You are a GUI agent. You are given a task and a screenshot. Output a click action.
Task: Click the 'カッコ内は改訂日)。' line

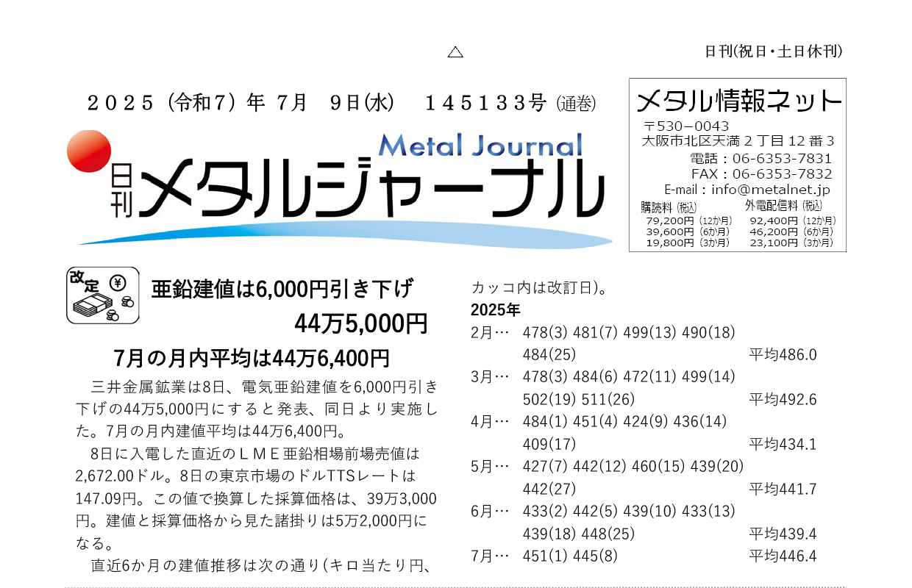pyautogui.click(x=539, y=287)
